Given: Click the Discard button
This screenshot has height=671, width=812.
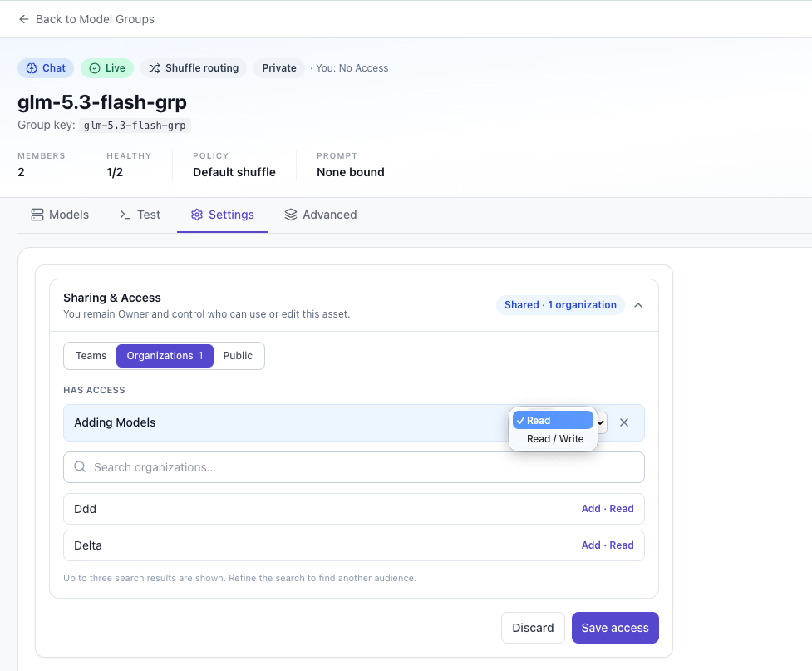Looking at the screenshot, I should (x=533, y=628).
